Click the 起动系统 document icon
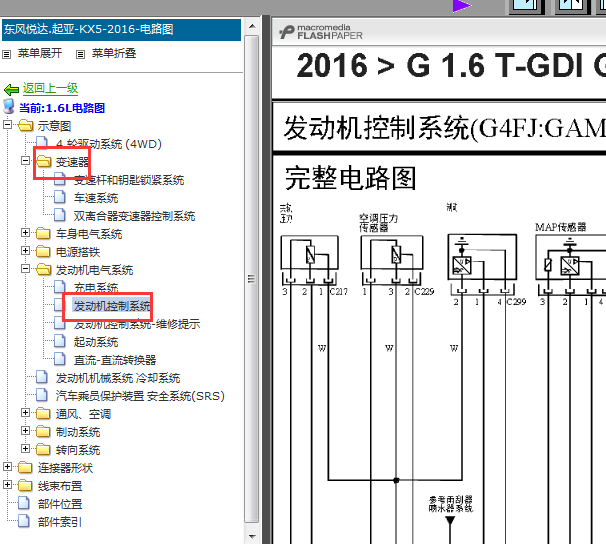Screen dimensions: 606x544 [x=60, y=341]
